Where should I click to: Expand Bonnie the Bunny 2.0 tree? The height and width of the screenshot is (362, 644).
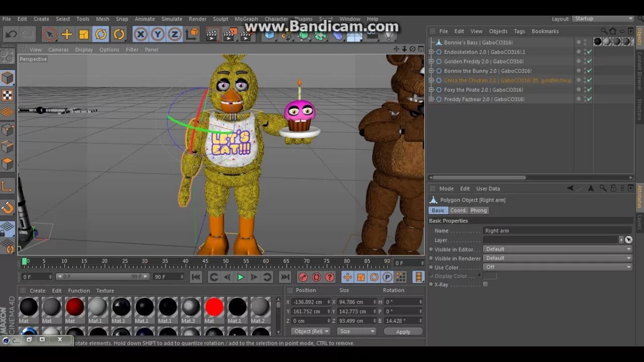point(431,71)
